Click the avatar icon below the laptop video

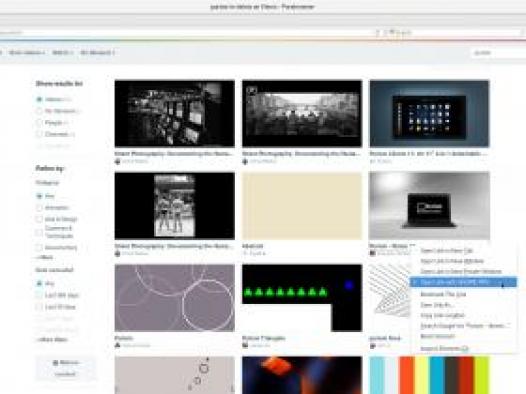[x=373, y=253]
